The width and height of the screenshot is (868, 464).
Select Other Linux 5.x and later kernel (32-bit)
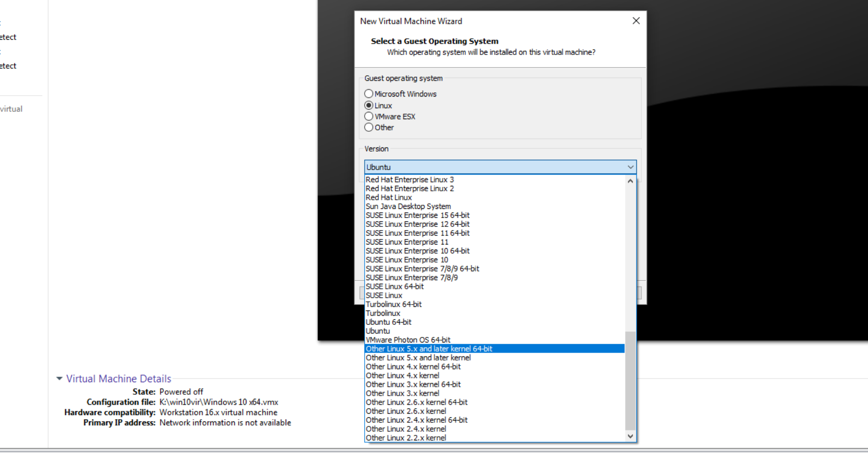tap(495, 358)
